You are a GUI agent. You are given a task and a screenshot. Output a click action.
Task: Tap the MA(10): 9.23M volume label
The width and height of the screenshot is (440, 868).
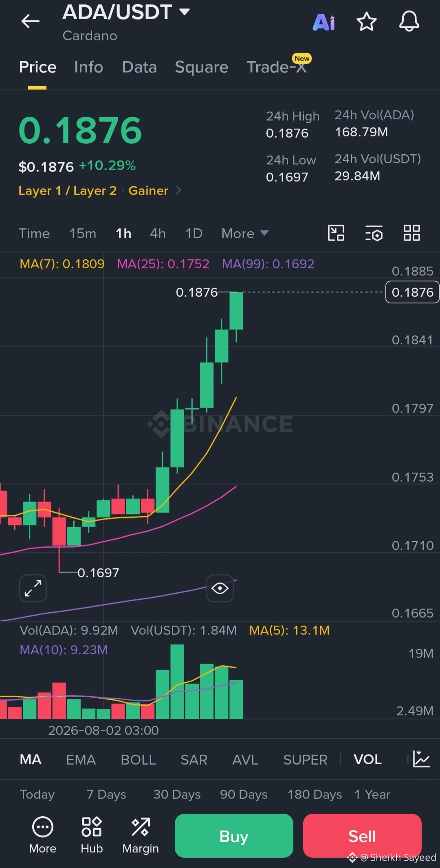click(x=64, y=649)
